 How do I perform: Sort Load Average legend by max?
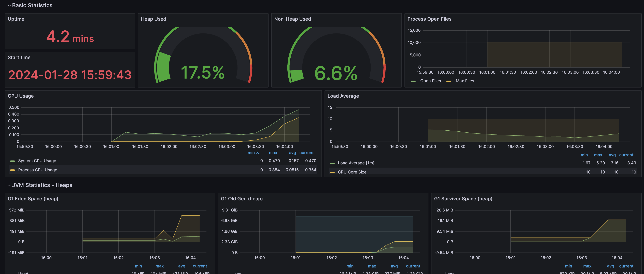click(598, 155)
